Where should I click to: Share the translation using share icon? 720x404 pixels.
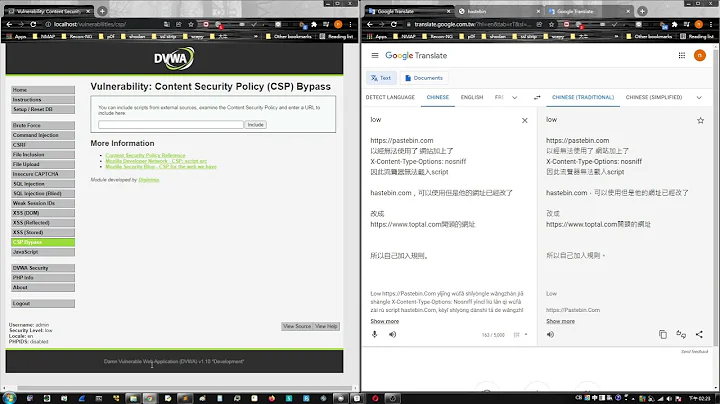699,334
